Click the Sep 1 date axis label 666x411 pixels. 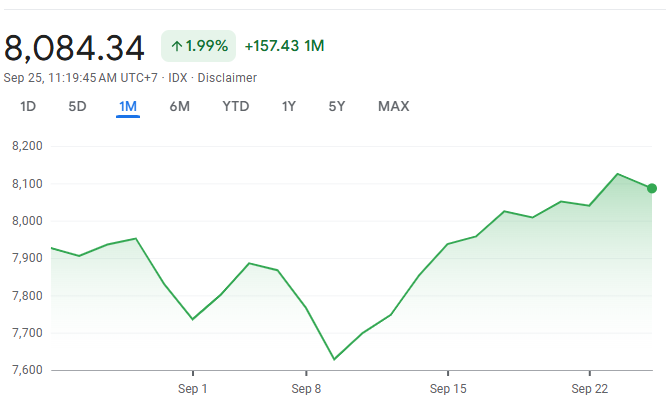(x=192, y=388)
